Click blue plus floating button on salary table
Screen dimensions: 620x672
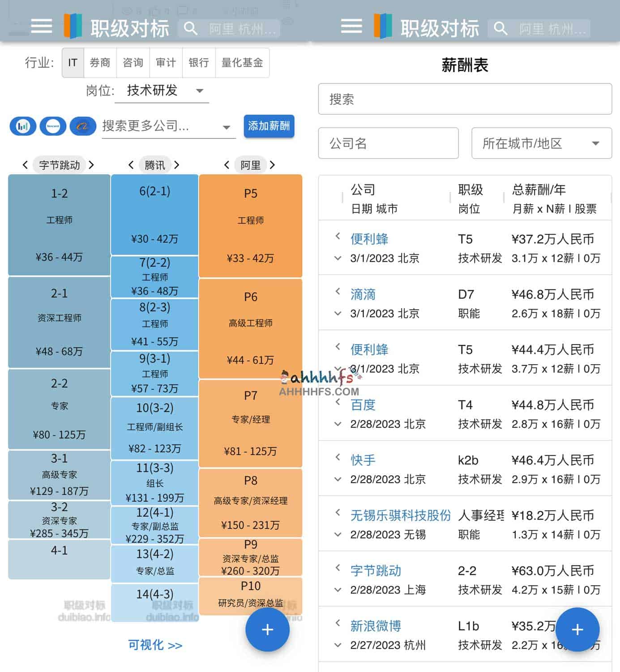click(577, 629)
